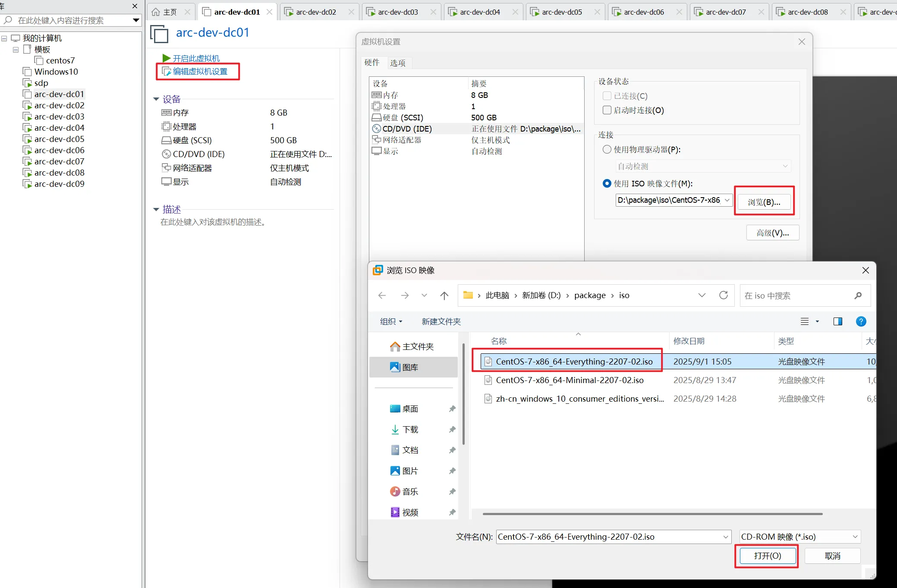The width and height of the screenshot is (897, 588).
Task: Enable the 启动时连接 checkbox
Action: [607, 110]
